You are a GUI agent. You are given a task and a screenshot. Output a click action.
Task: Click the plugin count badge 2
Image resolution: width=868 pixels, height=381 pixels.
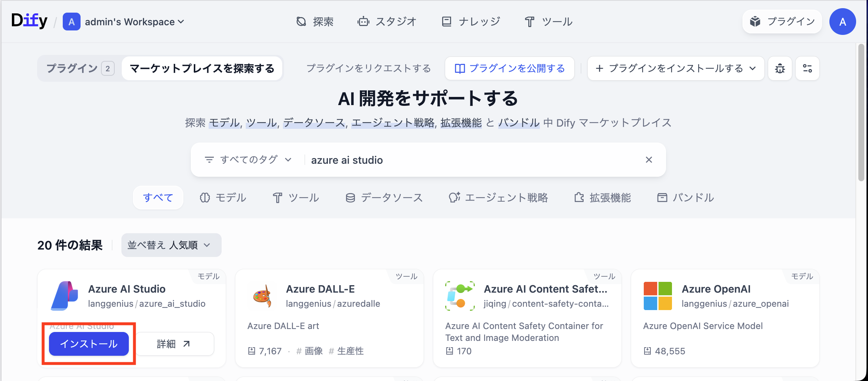pyautogui.click(x=108, y=68)
